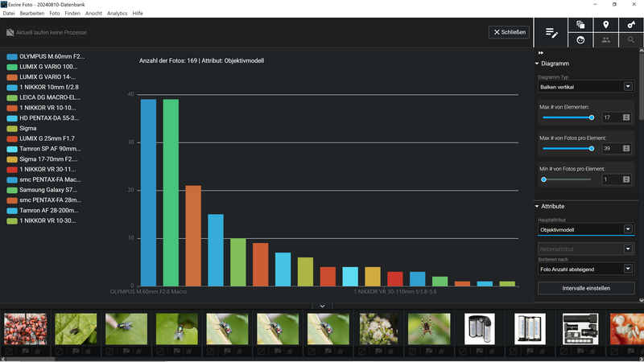
Task: Collapse sidebar with double-arrow icon
Action: click(x=541, y=53)
